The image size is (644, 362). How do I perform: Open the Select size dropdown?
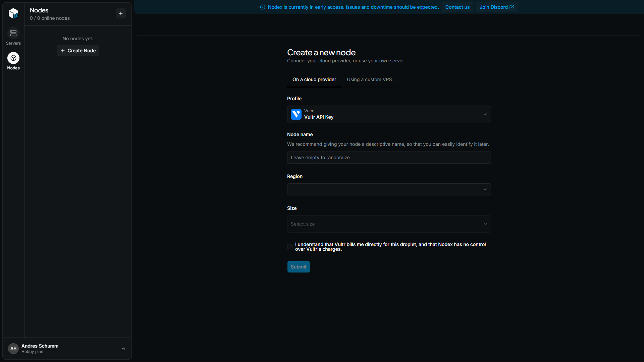(389, 224)
